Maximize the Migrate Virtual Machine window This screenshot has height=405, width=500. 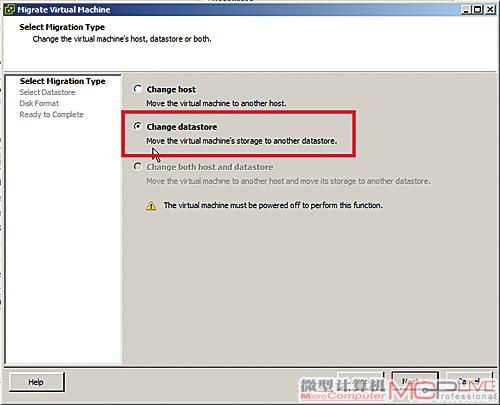478,10
